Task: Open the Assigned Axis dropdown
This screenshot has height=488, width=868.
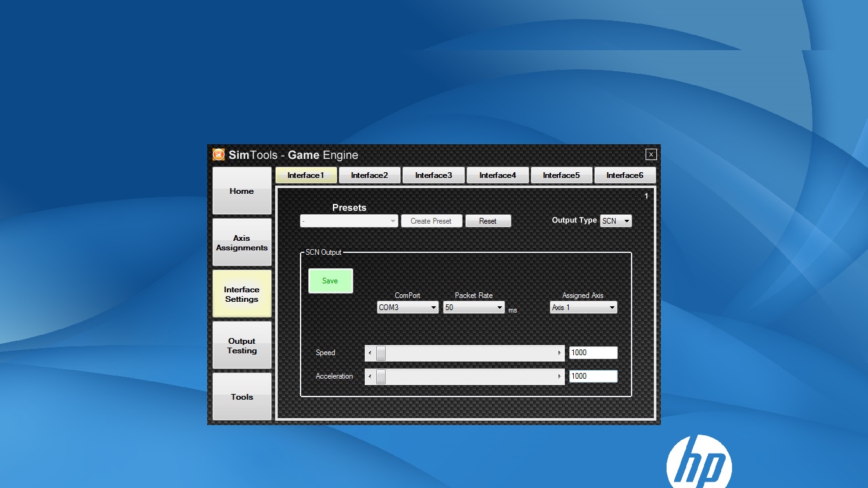Action: click(x=583, y=308)
